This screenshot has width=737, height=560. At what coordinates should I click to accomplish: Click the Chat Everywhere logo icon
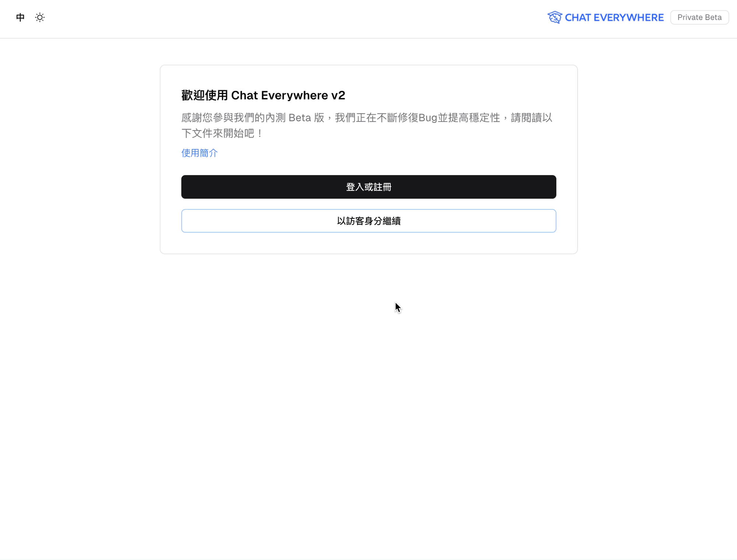(555, 17)
